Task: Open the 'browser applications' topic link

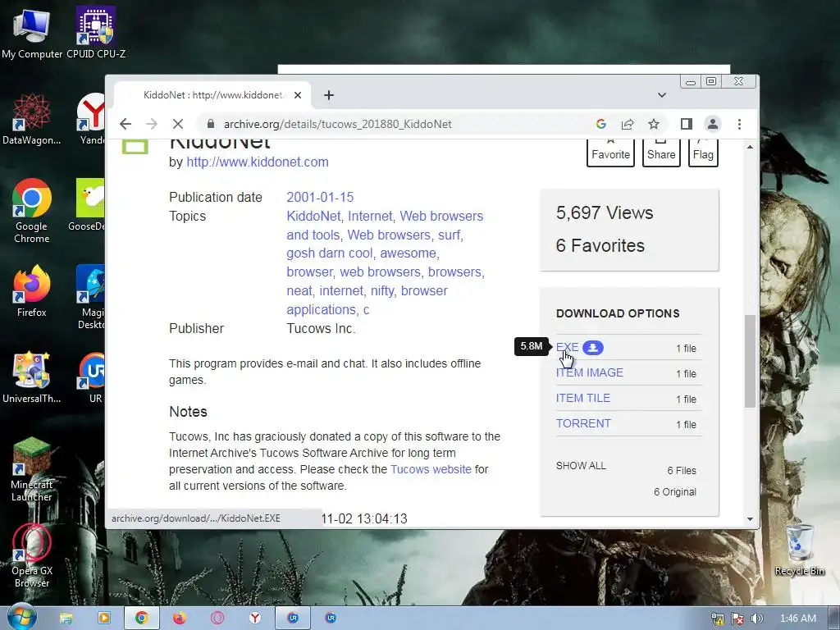Action: click(x=367, y=300)
